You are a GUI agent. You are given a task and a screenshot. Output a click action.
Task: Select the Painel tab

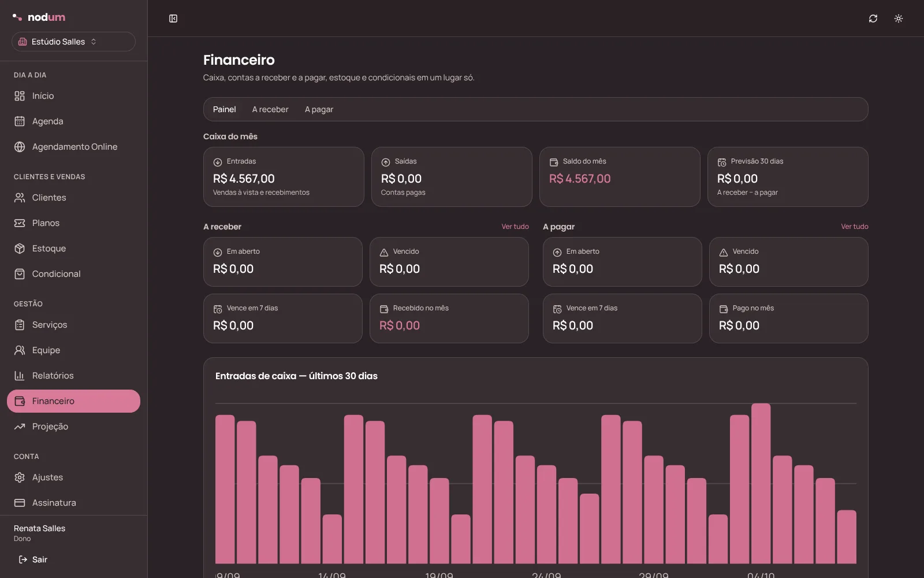[225, 109]
